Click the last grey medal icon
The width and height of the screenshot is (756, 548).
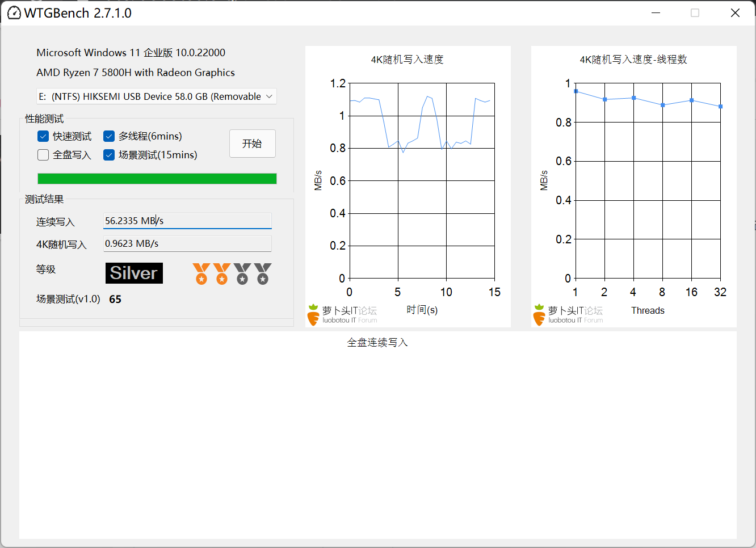(263, 273)
